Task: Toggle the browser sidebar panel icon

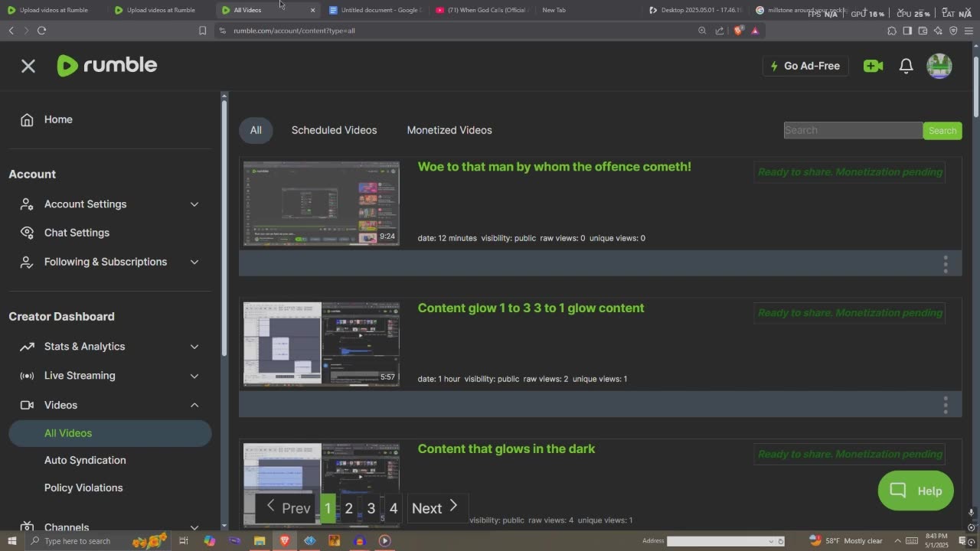Action: coord(907,31)
